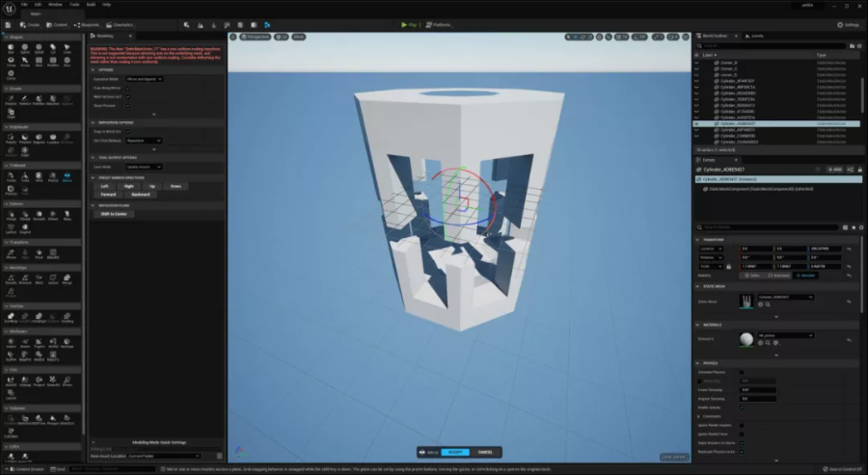Open the Simplify MeshOps tool
Viewport: 868px width, 475px height.
coord(11,279)
